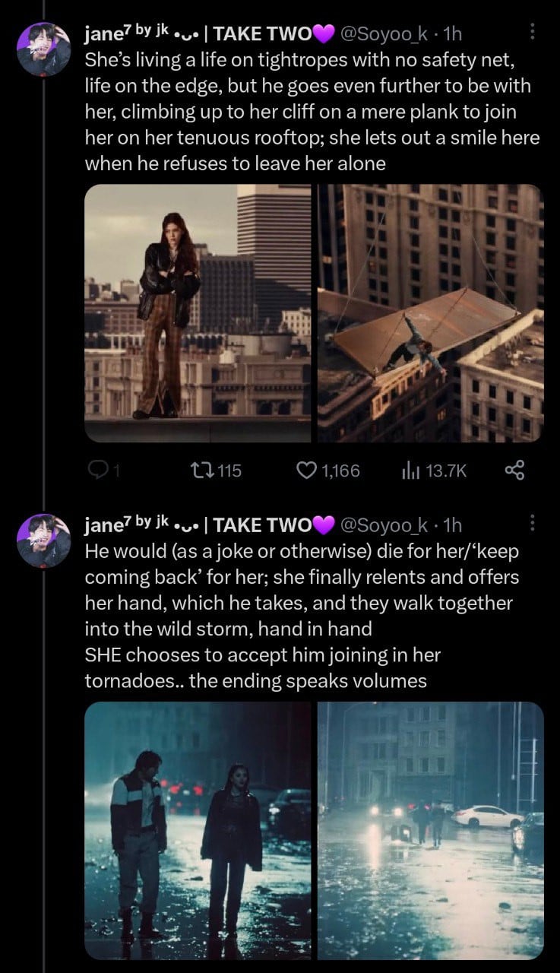Open the profile avatar beside the first tweet
This screenshot has width=560, height=973.
[43, 49]
